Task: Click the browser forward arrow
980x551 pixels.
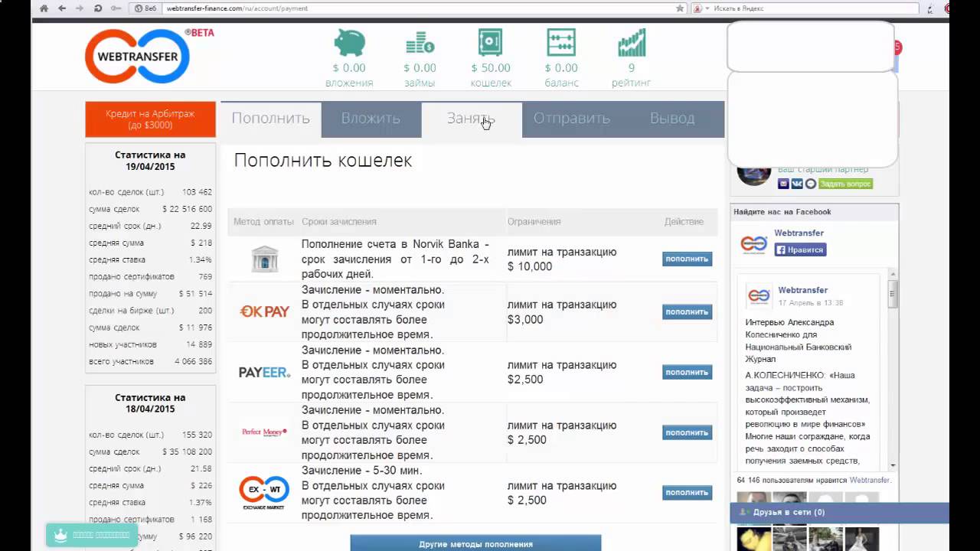Action: click(x=80, y=8)
